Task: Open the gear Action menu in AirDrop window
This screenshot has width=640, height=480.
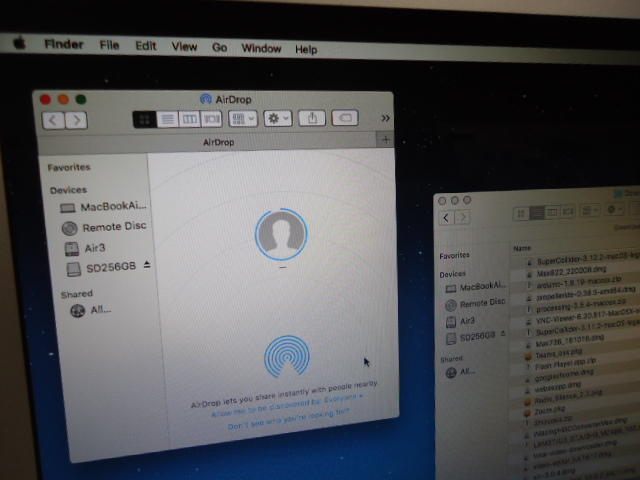Action: (278, 118)
